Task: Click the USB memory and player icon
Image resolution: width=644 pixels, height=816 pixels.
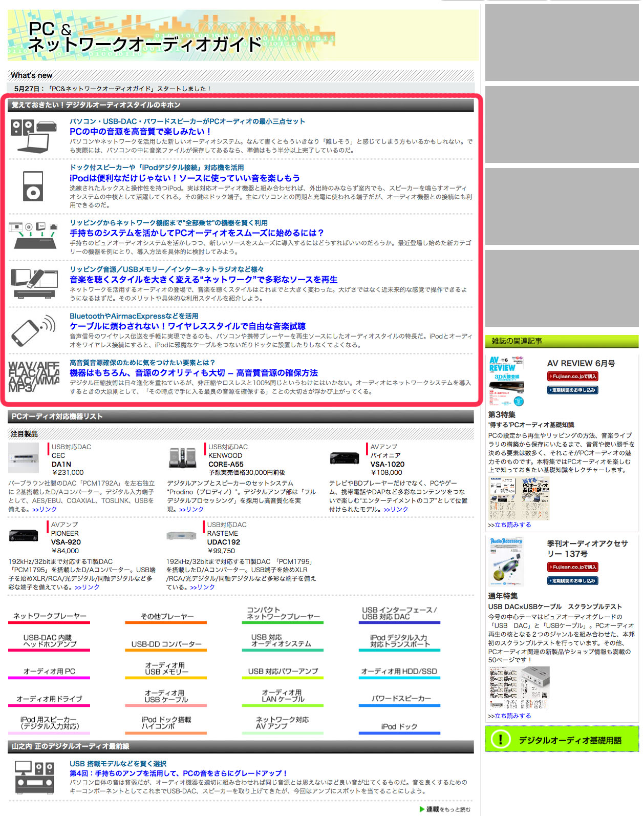Action: click(x=34, y=283)
